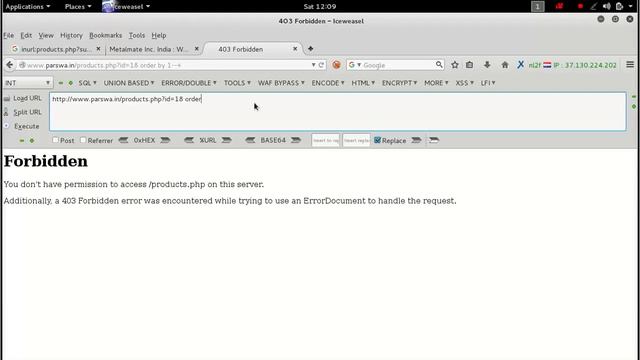The height and width of the screenshot is (360, 640).
Task: Show URL history dropdown arrow in address bar
Action: click(x=313, y=65)
